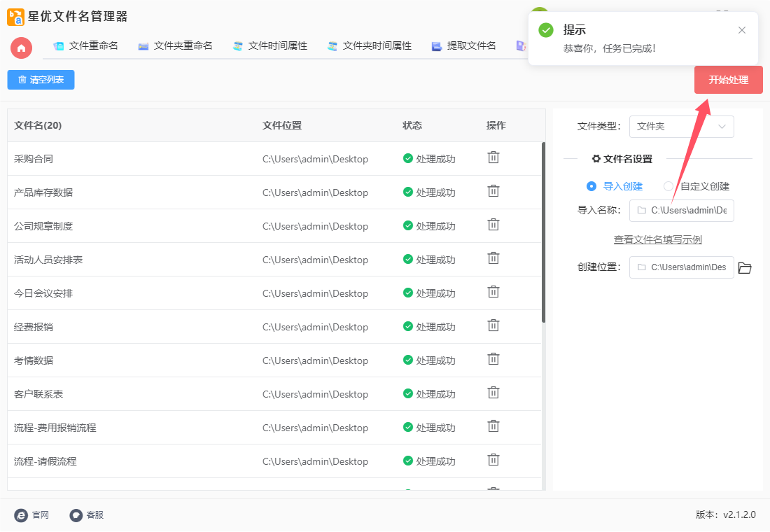
Task: Select the 活动人员安排表 file name
Action: [48, 260]
